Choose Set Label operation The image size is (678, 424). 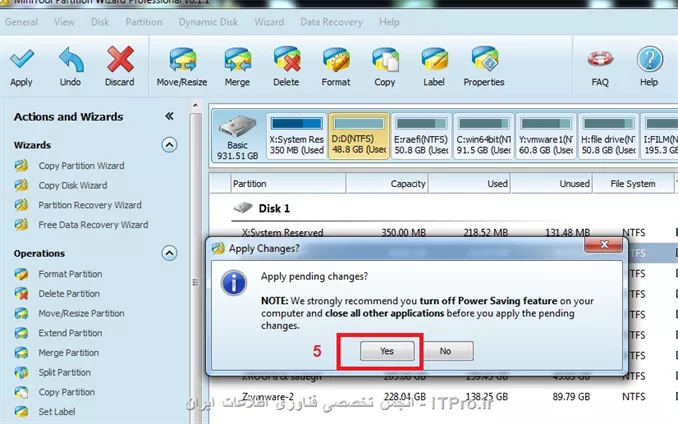[57, 411]
